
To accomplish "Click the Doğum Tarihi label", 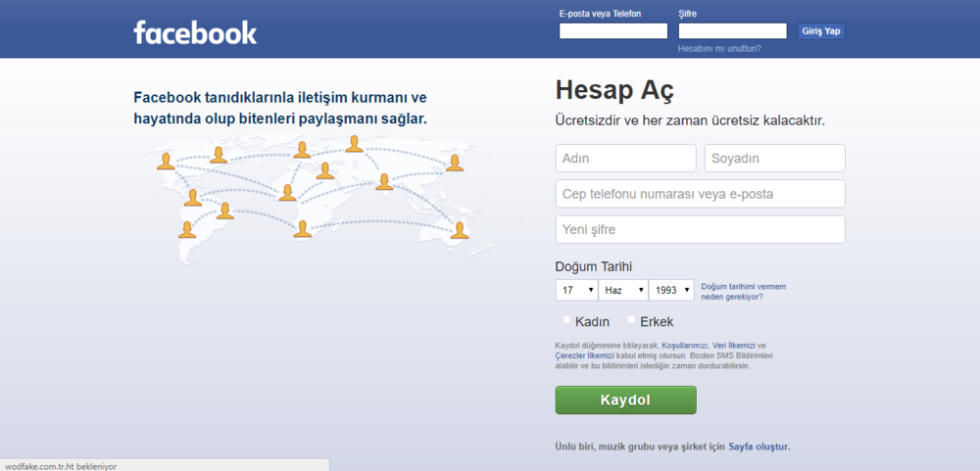I will 594,266.
